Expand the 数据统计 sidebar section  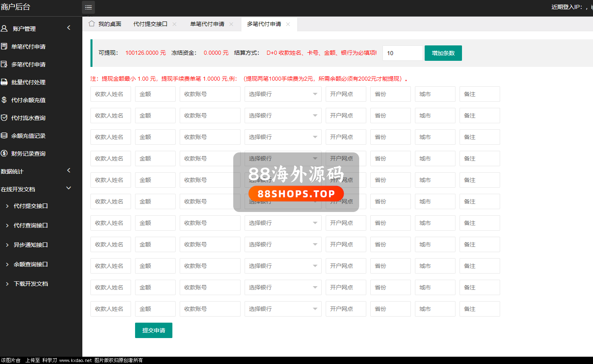click(x=69, y=171)
